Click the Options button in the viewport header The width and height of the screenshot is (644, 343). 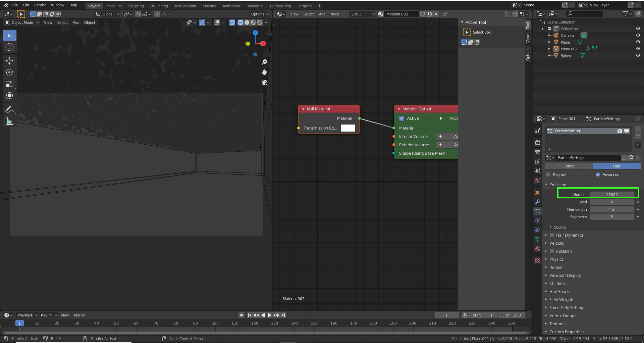click(259, 14)
